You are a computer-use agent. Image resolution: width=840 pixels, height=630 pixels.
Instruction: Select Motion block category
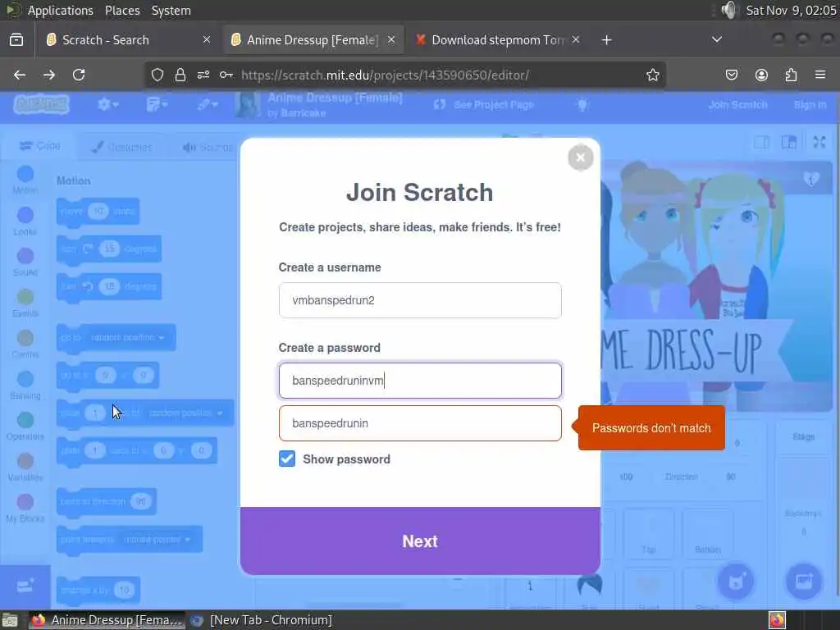[25, 180]
